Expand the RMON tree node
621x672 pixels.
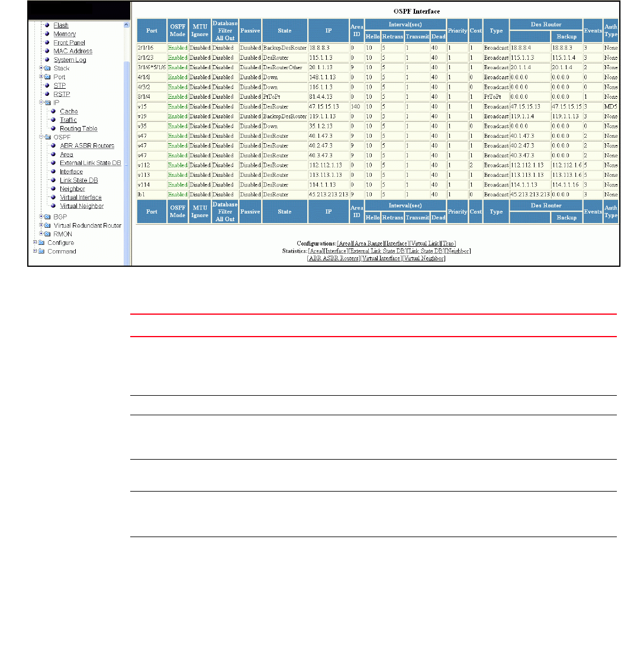coord(41,234)
